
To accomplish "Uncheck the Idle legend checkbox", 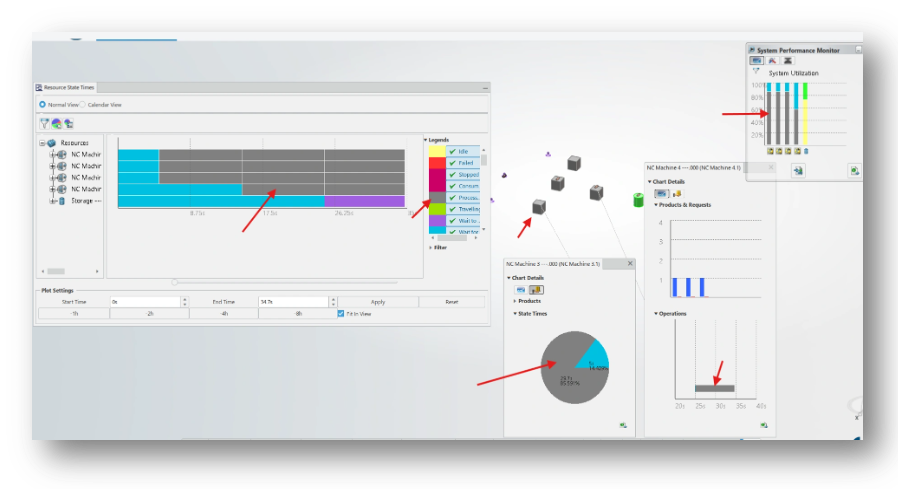I will (452, 151).
